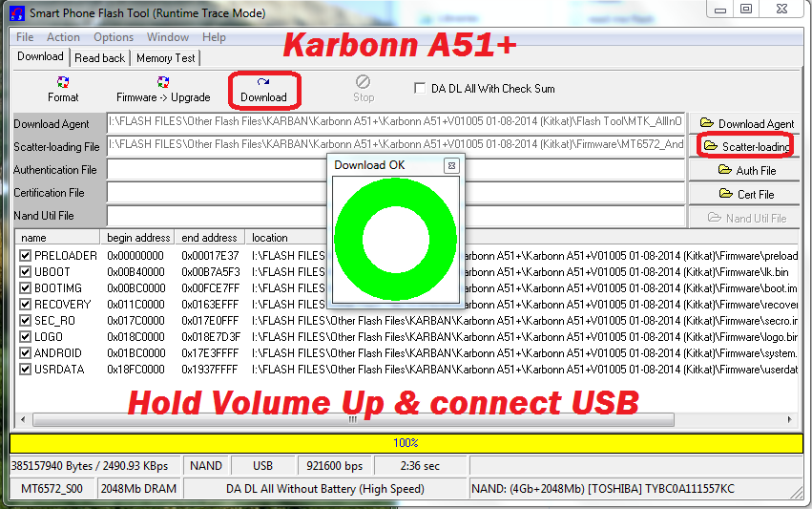Click the horizontal scrollbar right arrow
812x509 pixels.
789,419
